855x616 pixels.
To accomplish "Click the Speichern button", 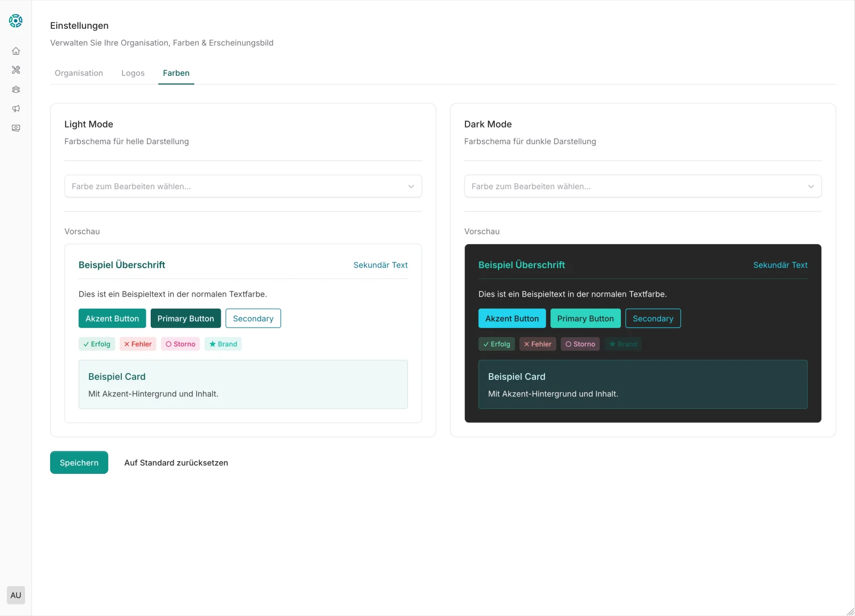I will 79,463.
